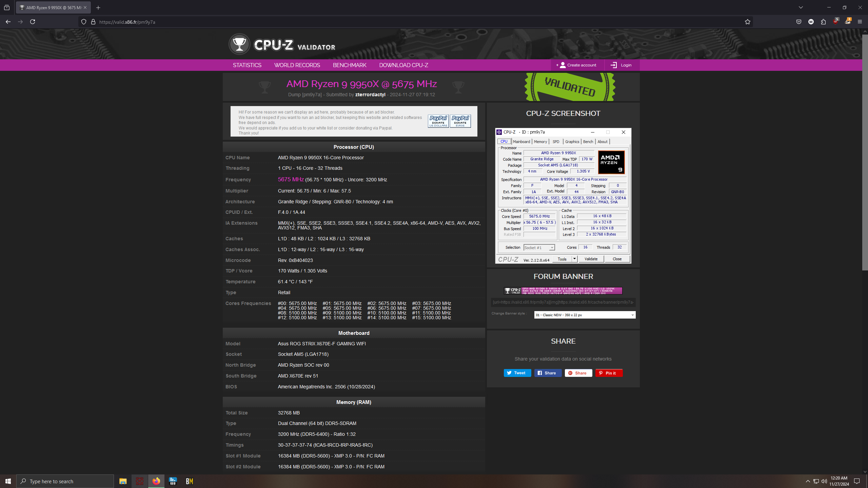Share on Twitter with the Tweet button
868x488 pixels.
(x=517, y=373)
